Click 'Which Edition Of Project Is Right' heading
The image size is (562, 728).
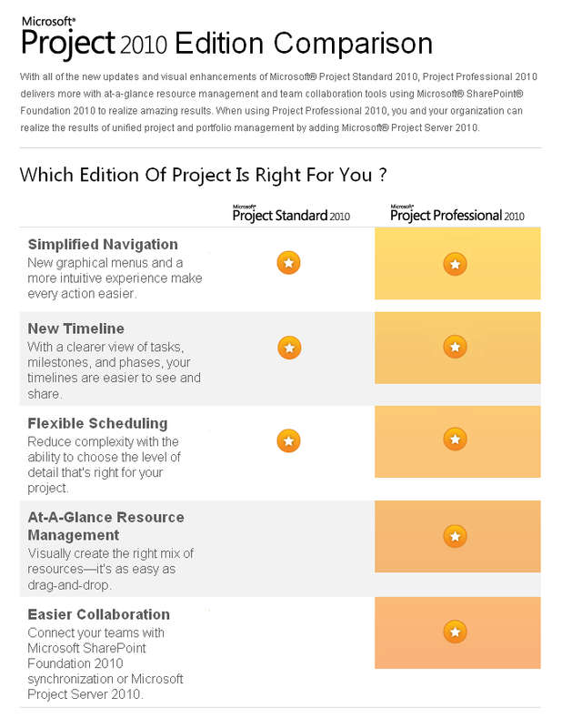click(x=203, y=175)
